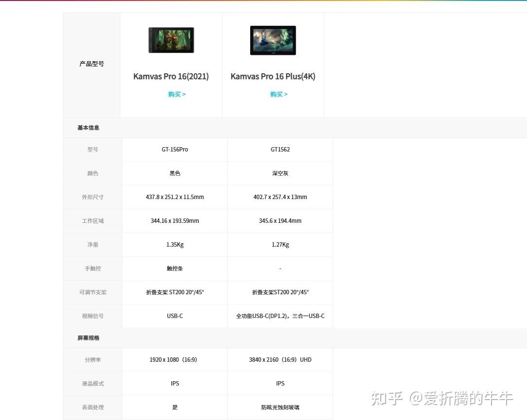This screenshot has width=527, height=420.
Task: Open the 购买 link under Kamvas Pro 16(2021)
Action: click(177, 94)
